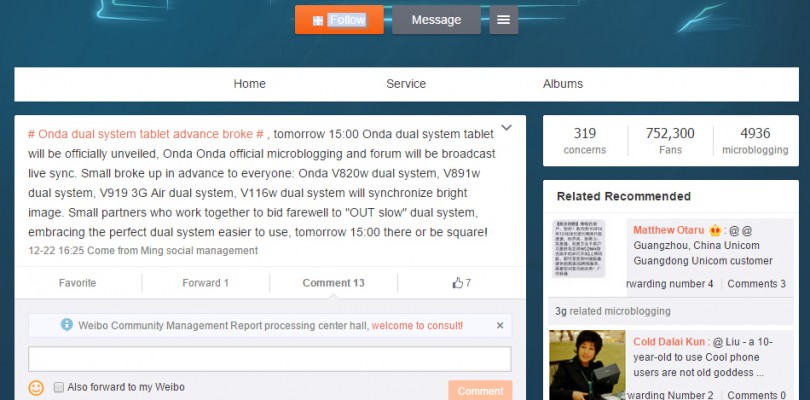The image size is (810, 400).
Task: Click Favorite under the post
Action: point(77,283)
